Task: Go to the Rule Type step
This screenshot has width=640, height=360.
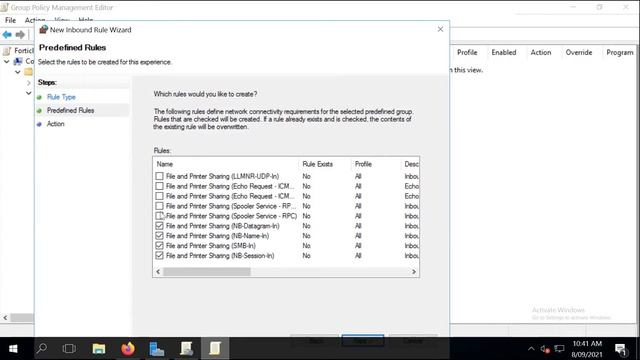Action: tap(61, 97)
